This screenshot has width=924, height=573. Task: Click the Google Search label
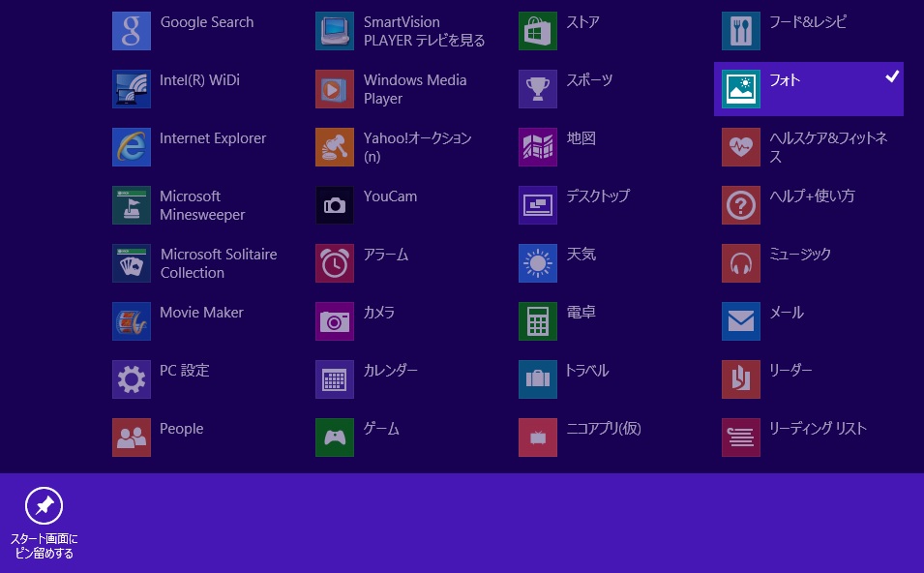207,22
